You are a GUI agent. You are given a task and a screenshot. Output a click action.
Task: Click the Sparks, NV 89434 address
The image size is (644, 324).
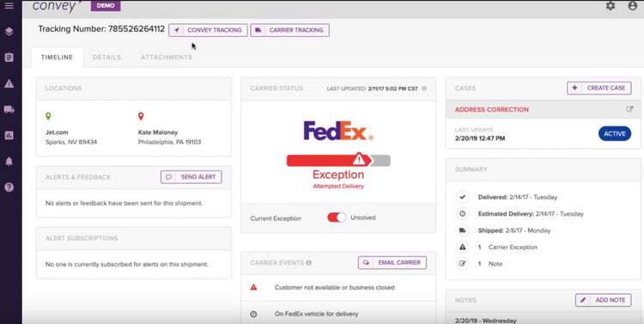(x=71, y=143)
